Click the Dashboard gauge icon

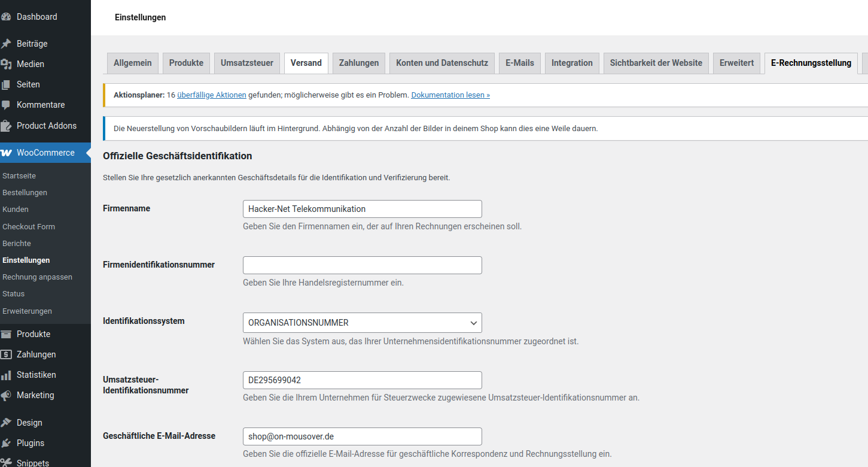pos(6,17)
